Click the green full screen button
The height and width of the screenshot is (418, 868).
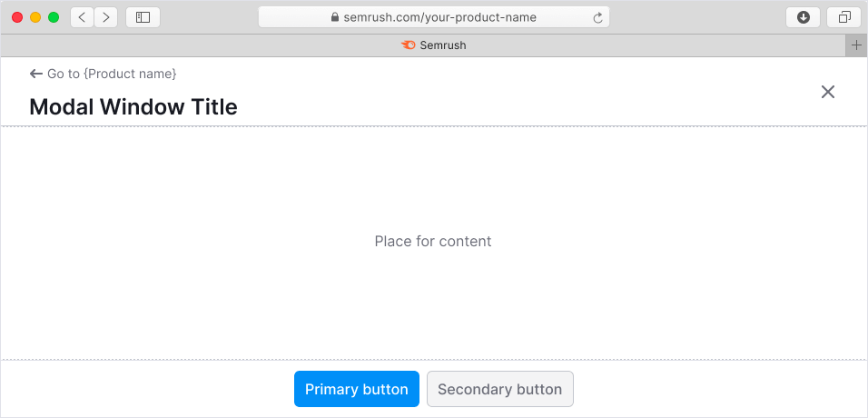54,17
